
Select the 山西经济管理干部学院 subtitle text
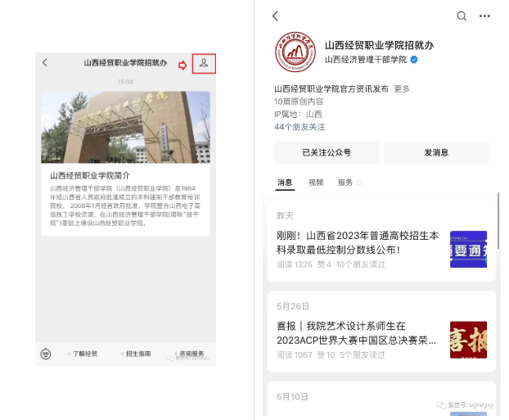pos(366,60)
